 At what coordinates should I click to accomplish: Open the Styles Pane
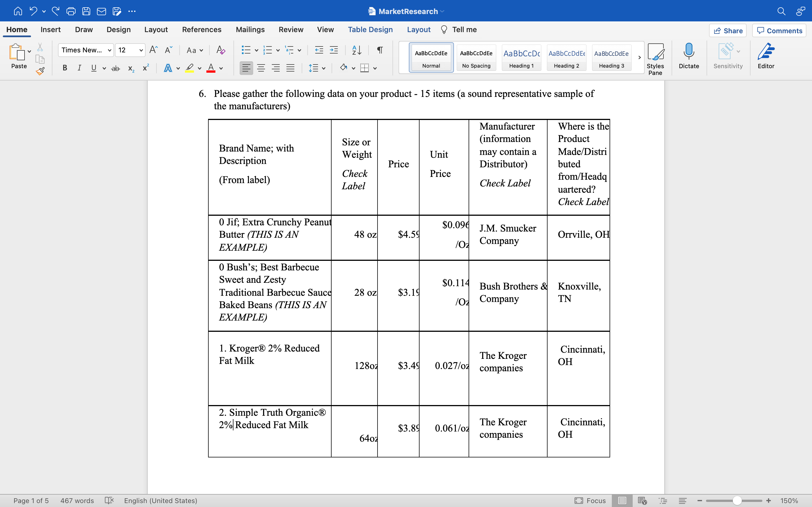(656, 57)
